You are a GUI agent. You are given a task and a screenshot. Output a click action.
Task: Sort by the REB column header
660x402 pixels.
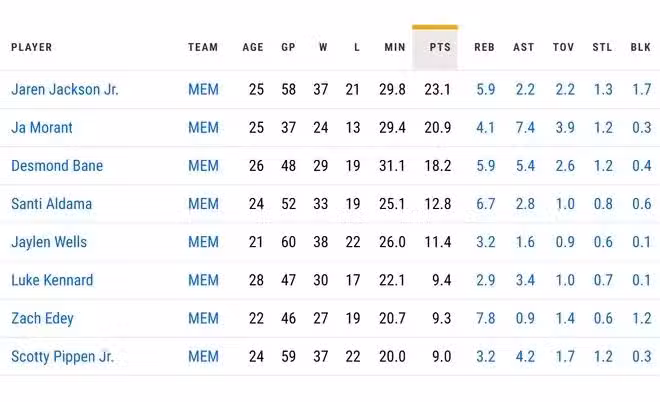pos(484,47)
